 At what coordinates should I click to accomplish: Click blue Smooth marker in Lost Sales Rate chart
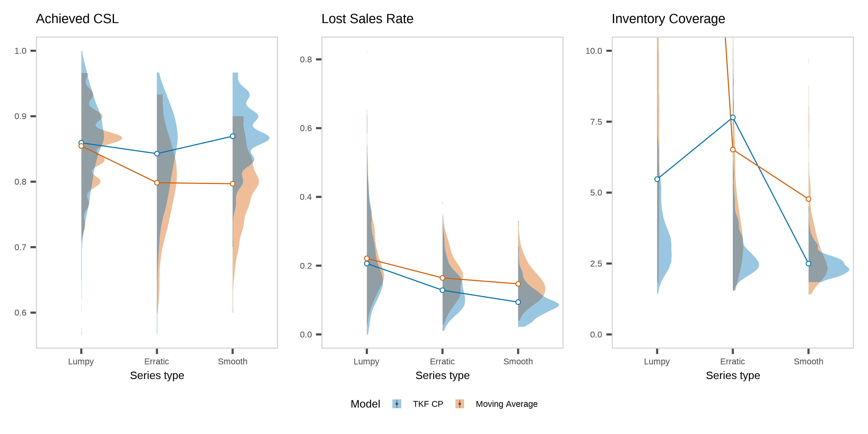pyautogui.click(x=518, y=302)
